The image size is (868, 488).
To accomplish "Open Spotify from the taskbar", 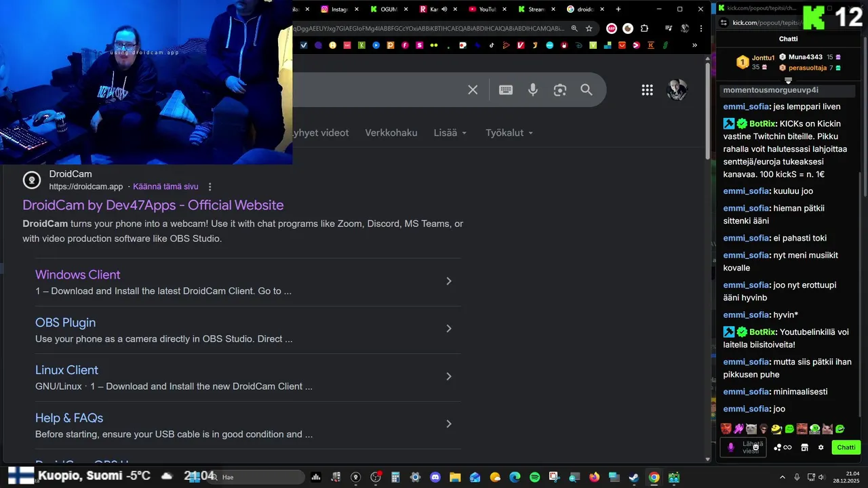I will 534,477.
